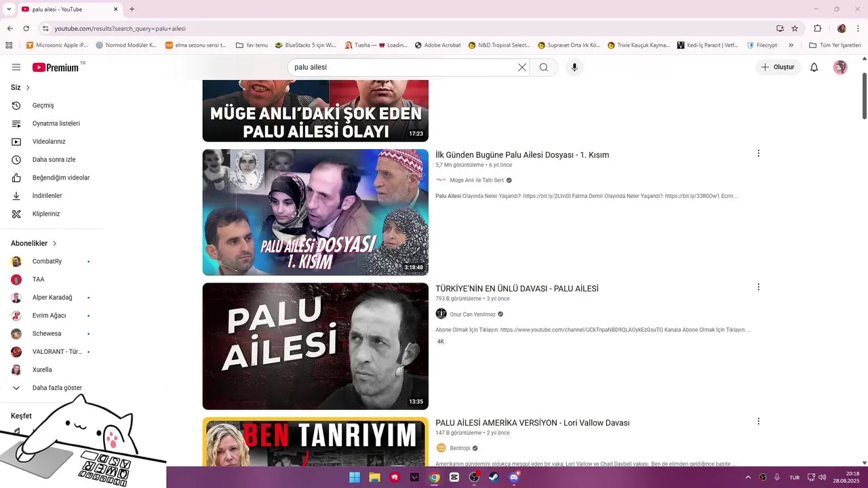Open Discord from the taskbar
This screenshot has width=868, height=488.
tap(514, 477)
